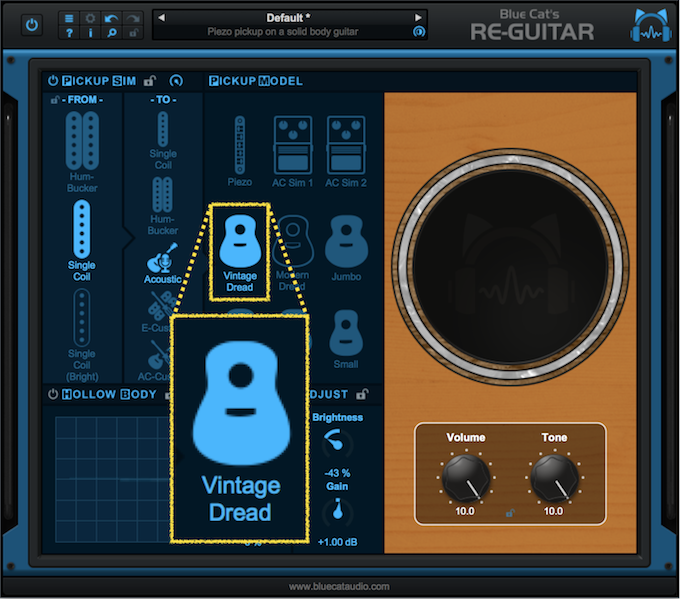Click the Gain +1.00 dB value
680x599 pixels.
point(337,542)
